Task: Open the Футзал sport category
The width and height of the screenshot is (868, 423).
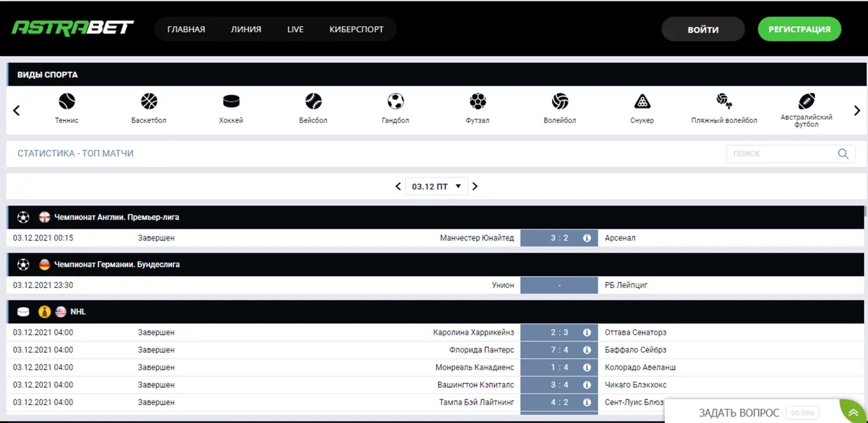Action: (478, 101)
